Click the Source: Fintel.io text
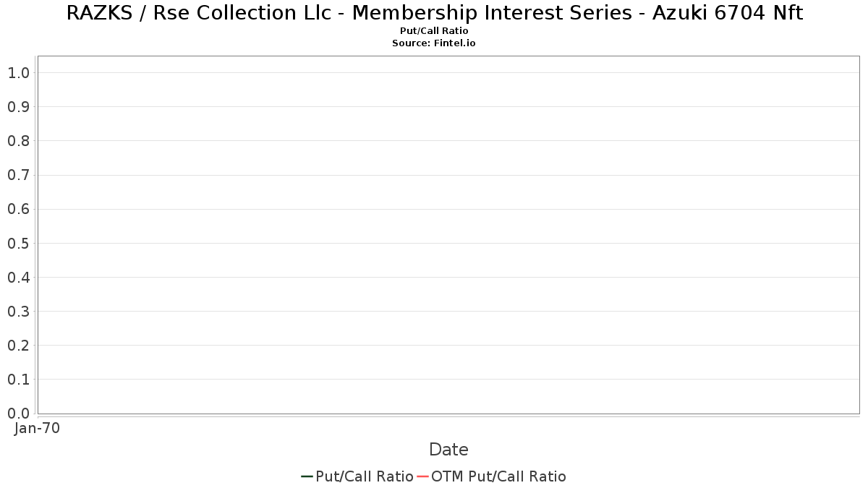The height and width of the screenshot is (488, 868). tap(434, 43)
